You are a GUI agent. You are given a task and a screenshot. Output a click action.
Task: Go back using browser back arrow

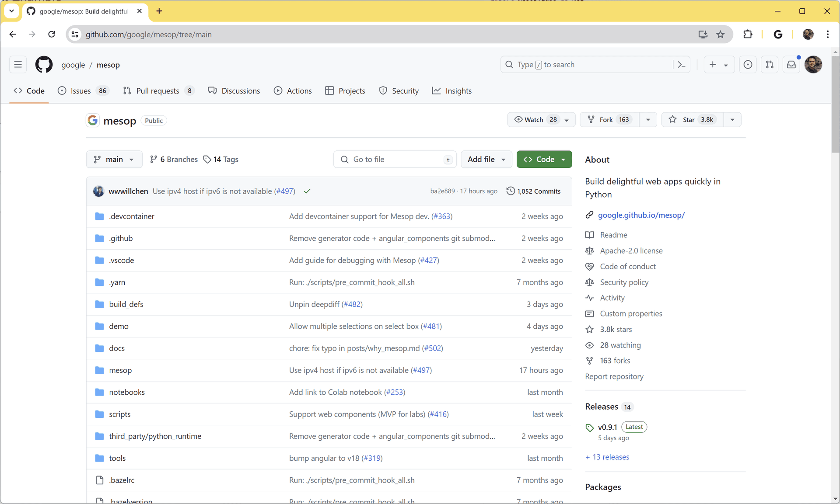click(13, 34)
